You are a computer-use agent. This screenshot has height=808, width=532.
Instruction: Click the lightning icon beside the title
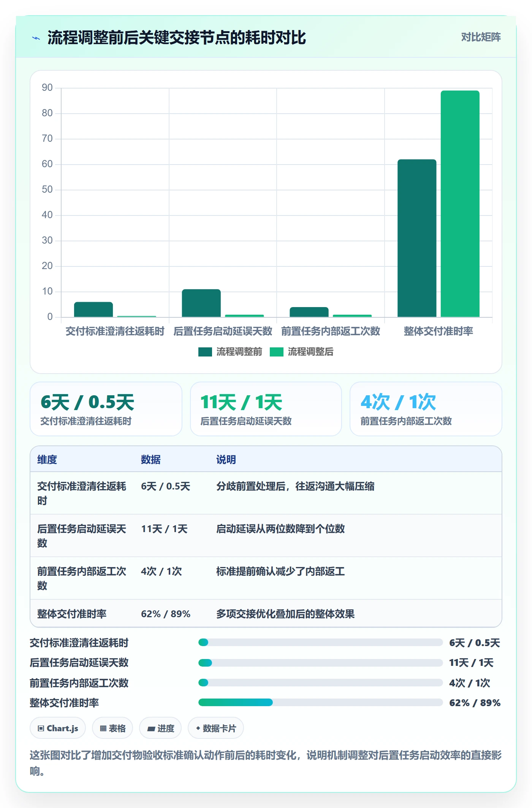36,38
